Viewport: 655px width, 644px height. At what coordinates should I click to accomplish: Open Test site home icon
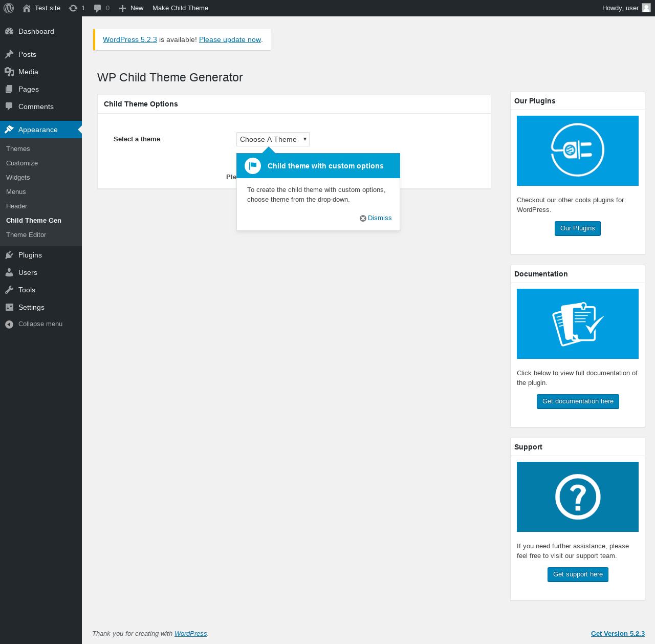pos(27,8)
